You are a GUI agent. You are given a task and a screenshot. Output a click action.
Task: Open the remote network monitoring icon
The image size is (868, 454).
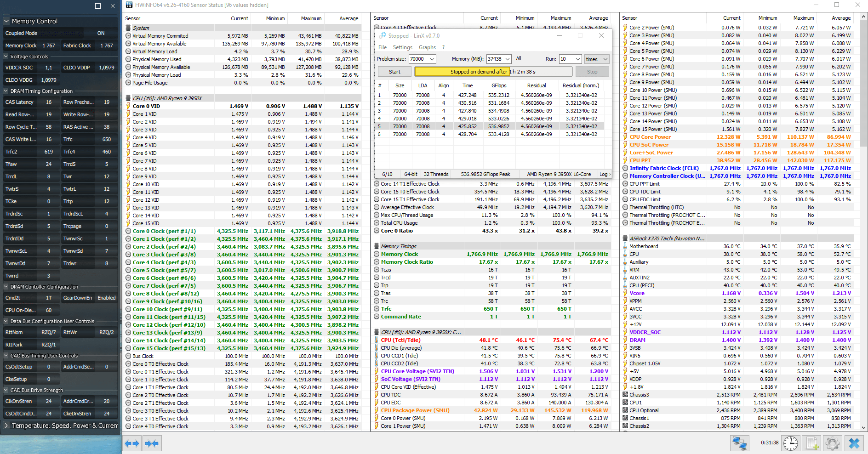click(739, 443)
